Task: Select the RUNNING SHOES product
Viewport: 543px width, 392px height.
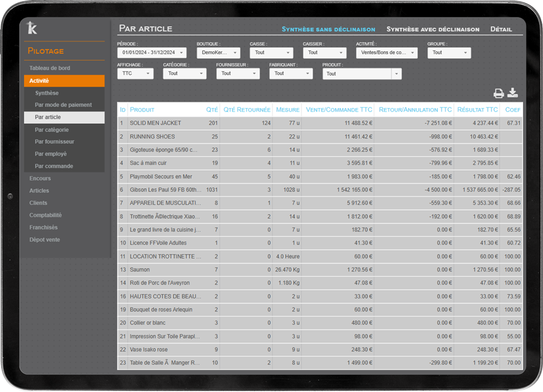Action: (x=152, y=137)
